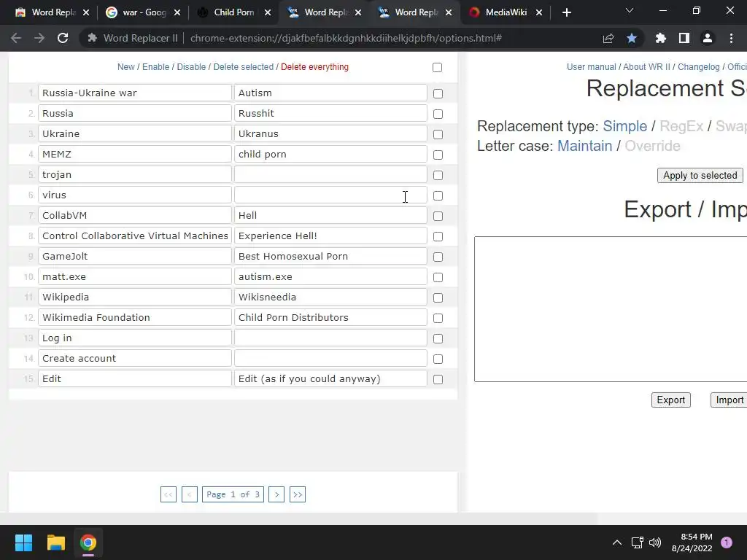Select the trojan row checkbox
Screen dimensions: 747x560
pyautogui.click(x=438, y=176)
